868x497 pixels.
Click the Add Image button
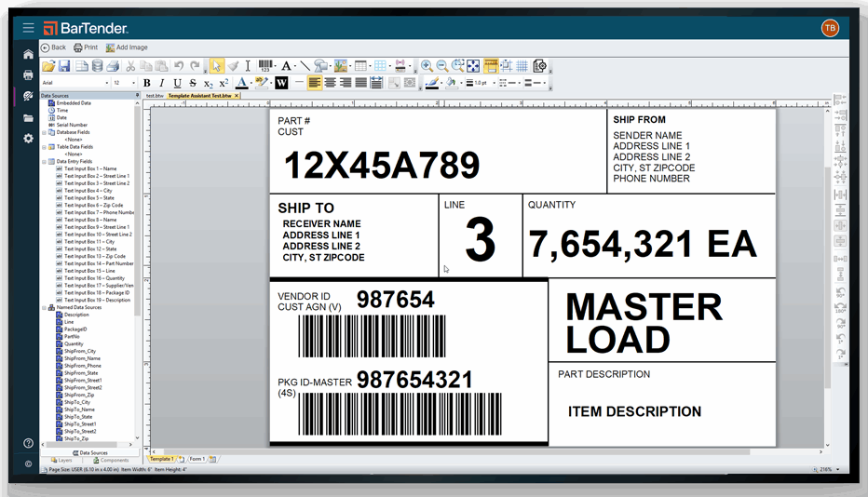tap(127, 47)
